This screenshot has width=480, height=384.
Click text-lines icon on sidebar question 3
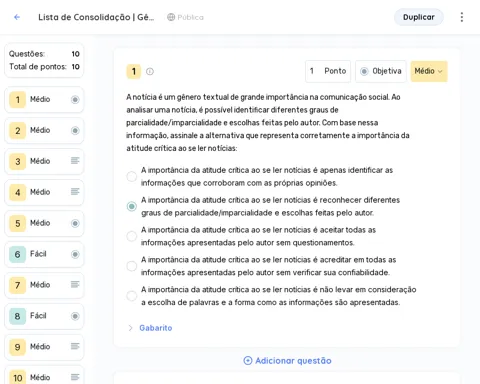[75, 161]
